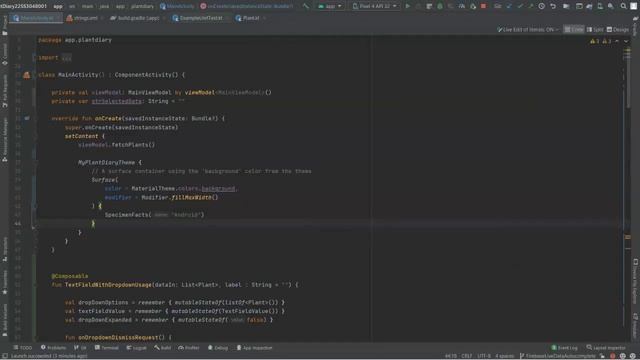The width and height of the screenshot is (640, 360).
Task: Switch to the ExampleUnitTest.kt tab
Action: coord(201,18)
